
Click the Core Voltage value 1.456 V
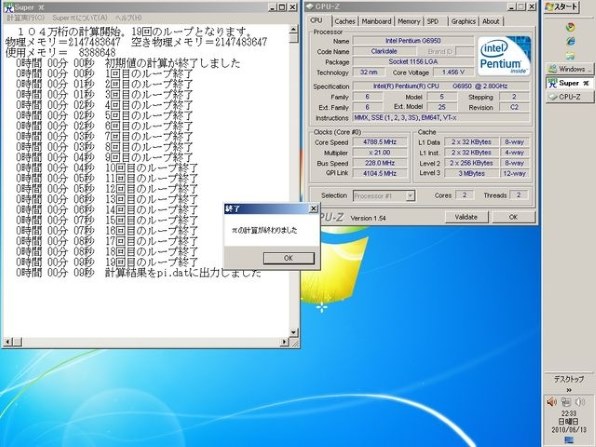pos(453,72)
